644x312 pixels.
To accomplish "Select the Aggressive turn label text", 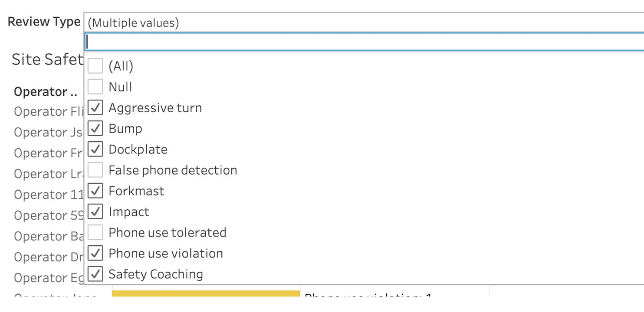I will click(155, 107).
